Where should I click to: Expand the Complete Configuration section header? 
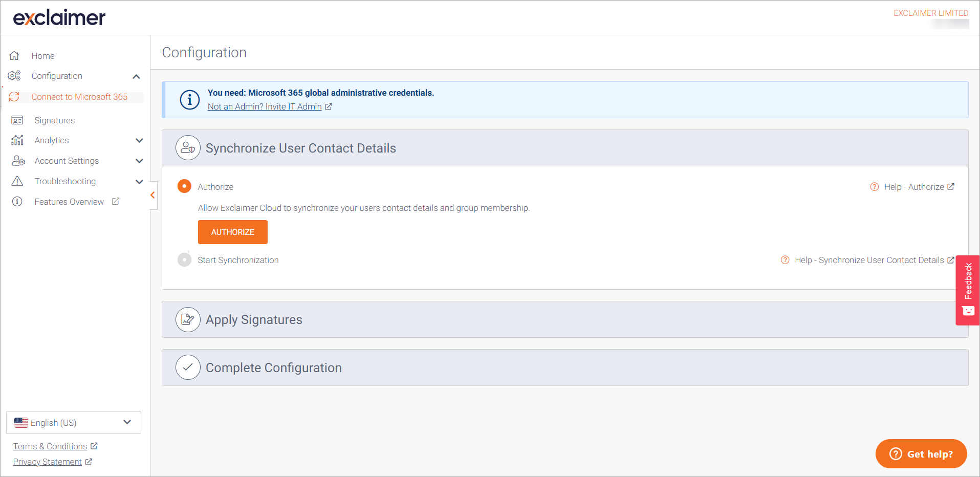click(x=565, y=367)
